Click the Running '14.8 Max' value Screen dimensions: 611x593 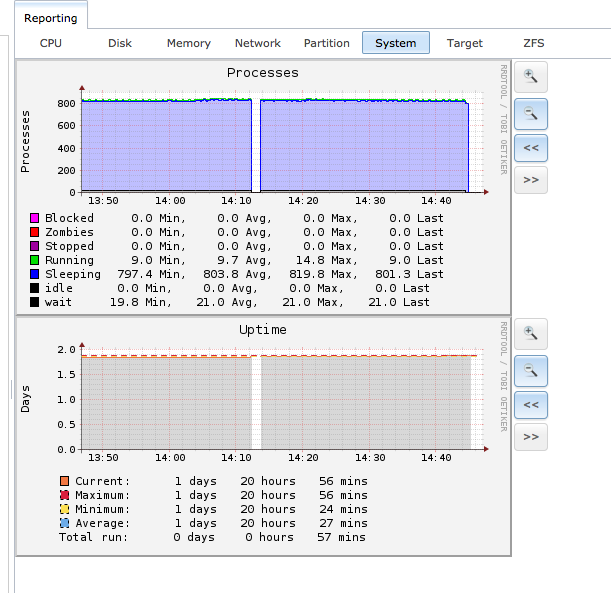[327, 260]
